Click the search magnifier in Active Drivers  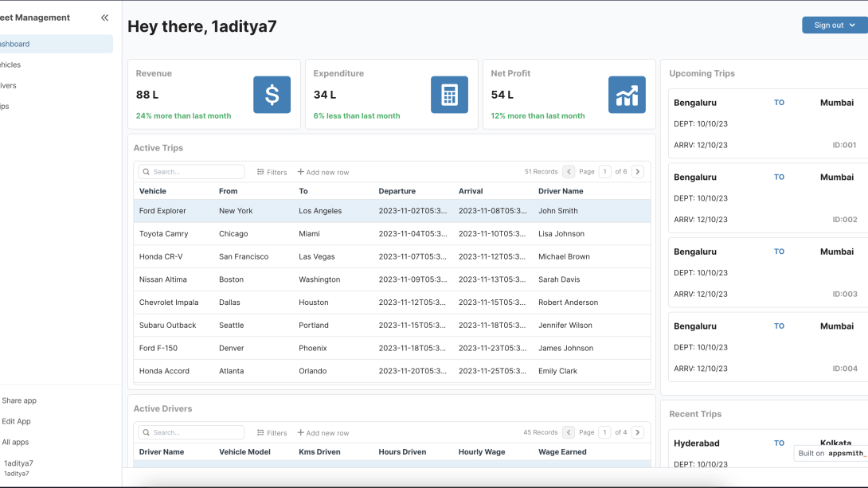[x=147, y=432]
